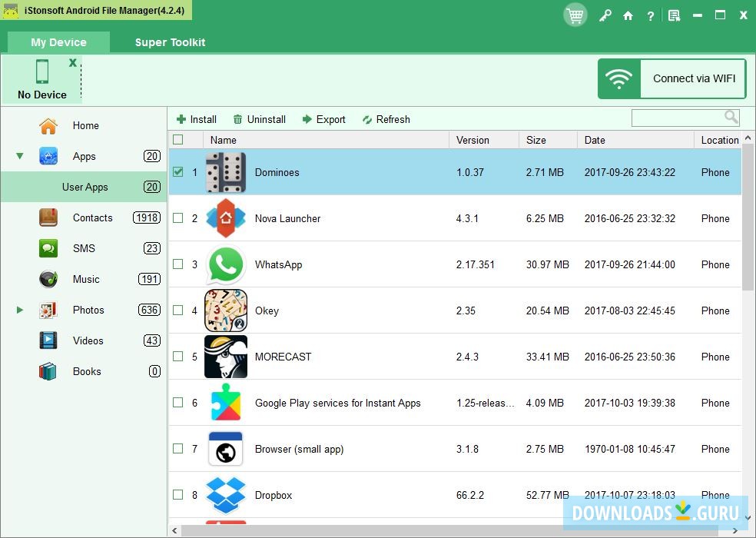Image resolution: width=756 pixels, height=538 pixels.
Task: Click the Install button
Action: pos(196,119)
